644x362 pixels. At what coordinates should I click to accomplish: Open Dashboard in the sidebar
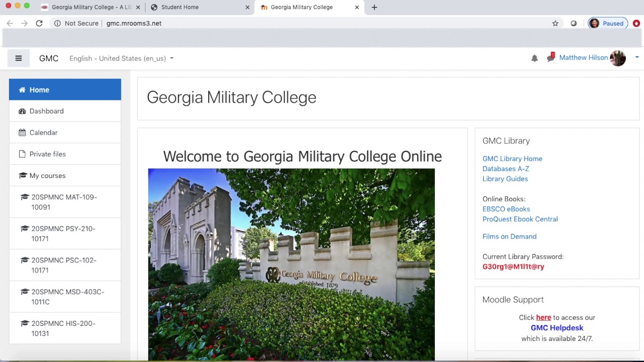coord(65,111)
